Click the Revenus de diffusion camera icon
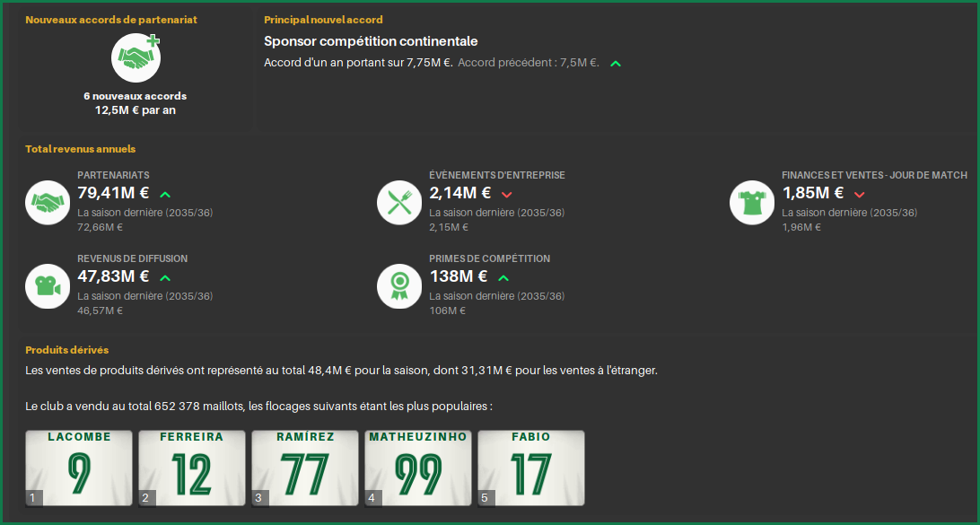Viewport: 980px width, 525px height. point(48,286)
